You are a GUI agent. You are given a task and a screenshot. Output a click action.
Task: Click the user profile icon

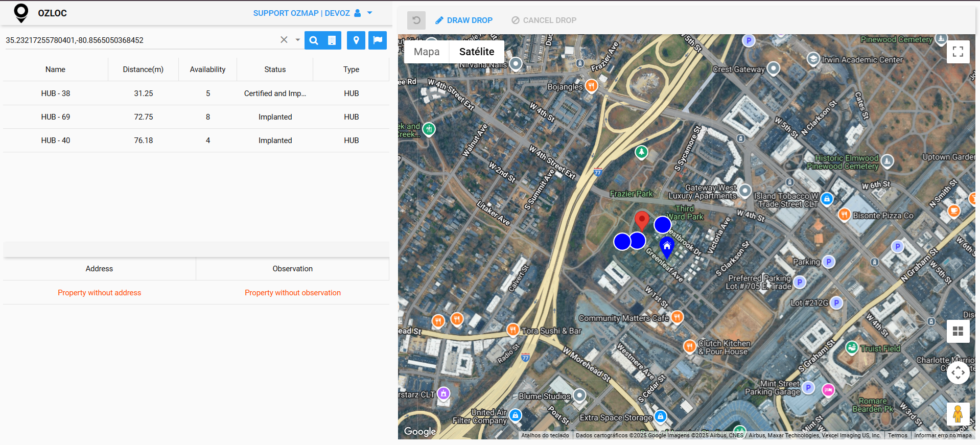pos(357,13)
